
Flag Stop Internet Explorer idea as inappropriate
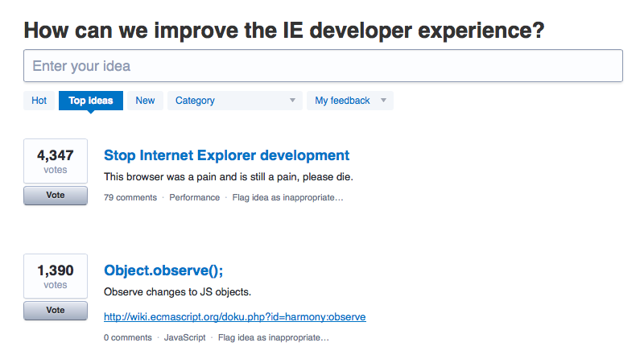[287, 197]
